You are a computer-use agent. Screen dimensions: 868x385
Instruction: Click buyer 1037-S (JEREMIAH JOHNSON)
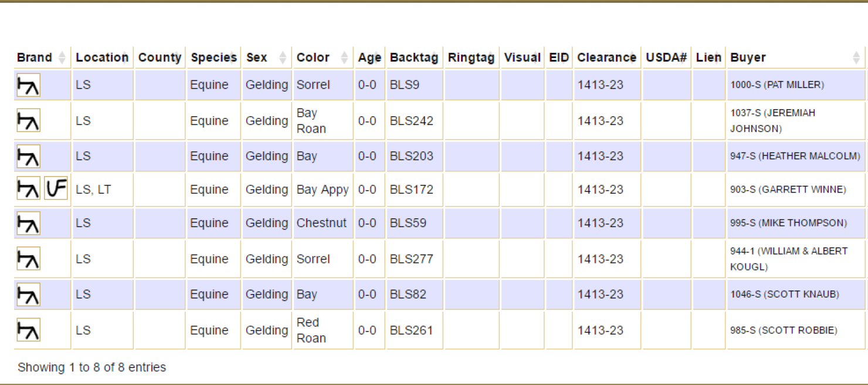click(772, 121)
